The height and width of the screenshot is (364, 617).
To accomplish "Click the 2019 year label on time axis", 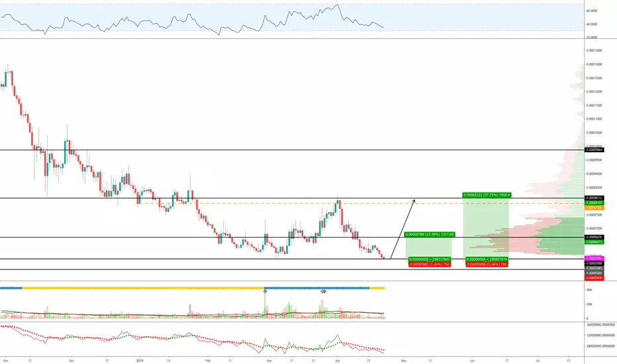I will point(140,360).
